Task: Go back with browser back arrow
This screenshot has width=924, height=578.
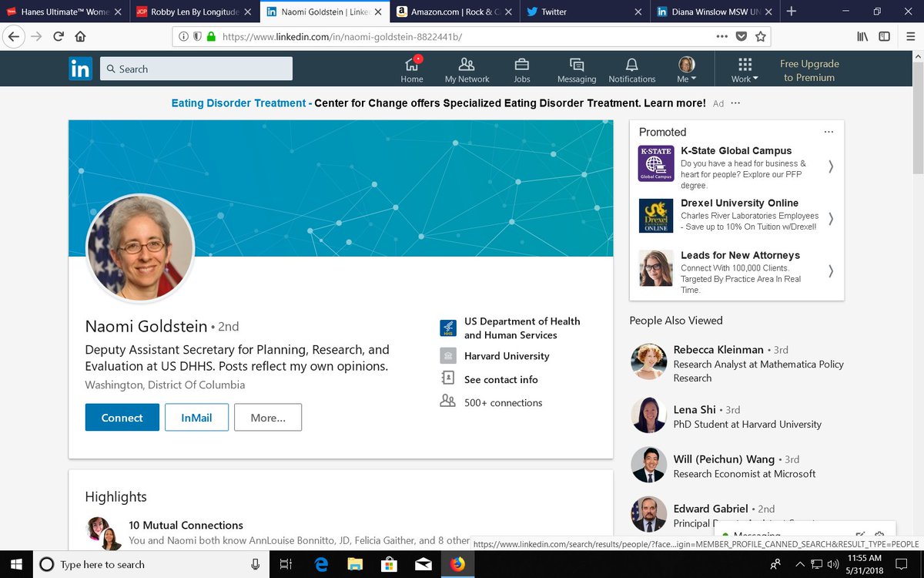Action: tap(14, 36)
